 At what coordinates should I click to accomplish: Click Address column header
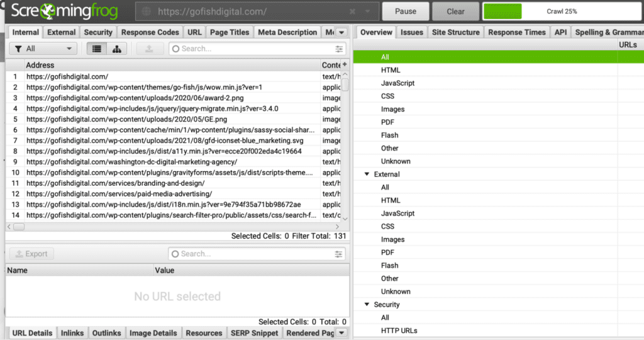click(172, 65)
